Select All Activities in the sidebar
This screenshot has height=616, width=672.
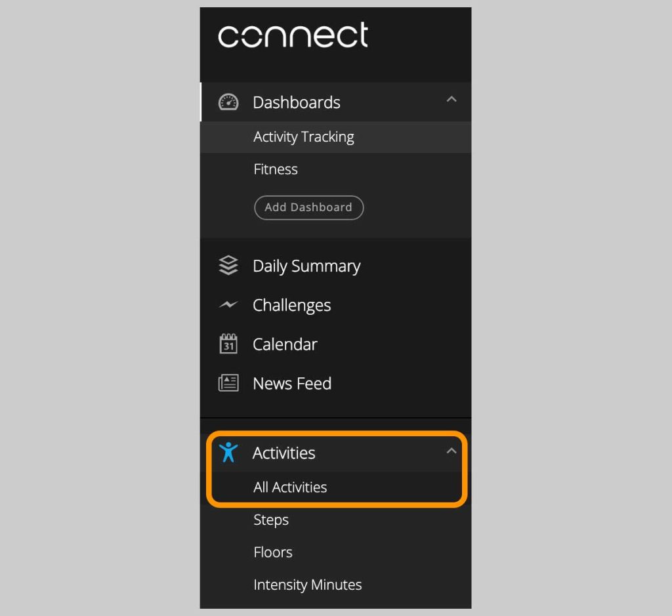click(290, 487)
